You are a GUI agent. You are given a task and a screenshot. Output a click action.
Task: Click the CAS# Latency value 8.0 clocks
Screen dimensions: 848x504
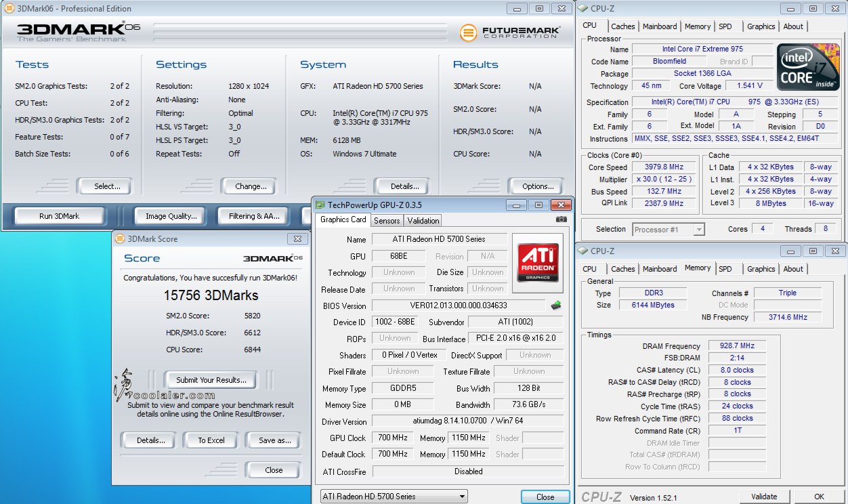pyautogui.click(x=738, y=370)
